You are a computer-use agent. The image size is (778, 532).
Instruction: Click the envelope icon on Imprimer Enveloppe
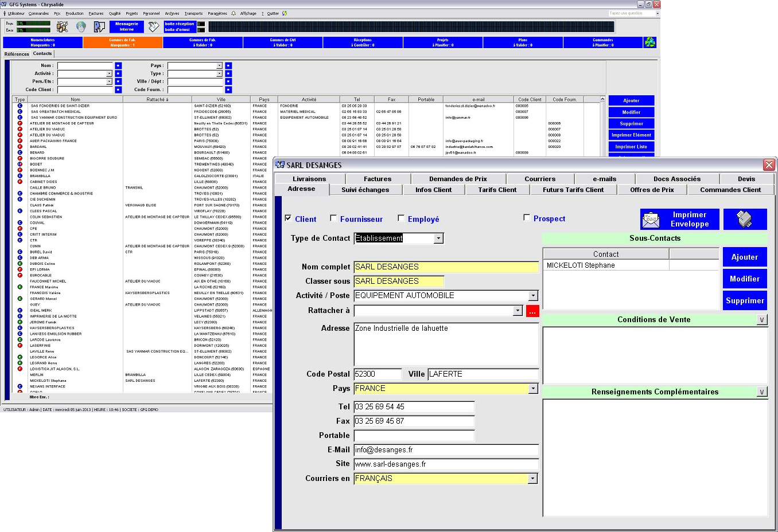(651, 220)
